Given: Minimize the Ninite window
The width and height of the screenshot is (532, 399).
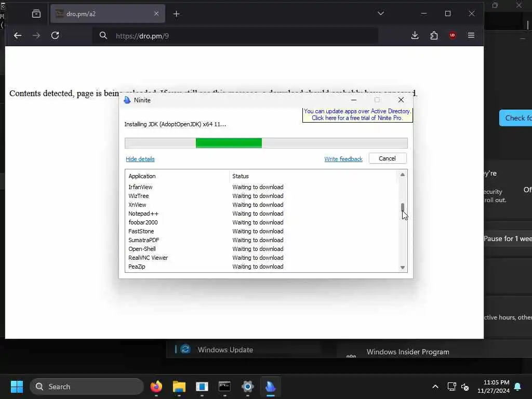Looking at the screenshot, I should point(353,100).
